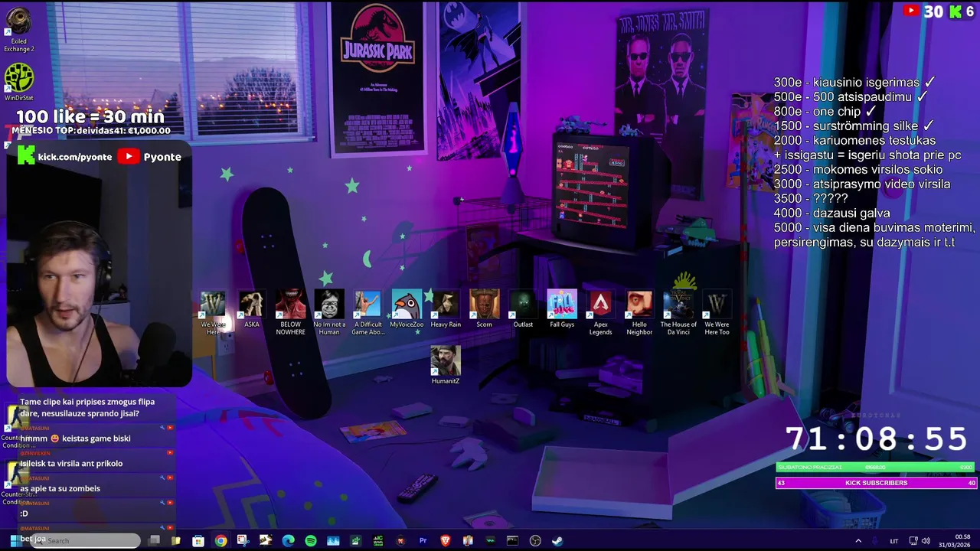Screen dimensions: 980x551
Task: Click the '2000 - kariuomenes testukas' goal line
Action: (x=854, y=140)
